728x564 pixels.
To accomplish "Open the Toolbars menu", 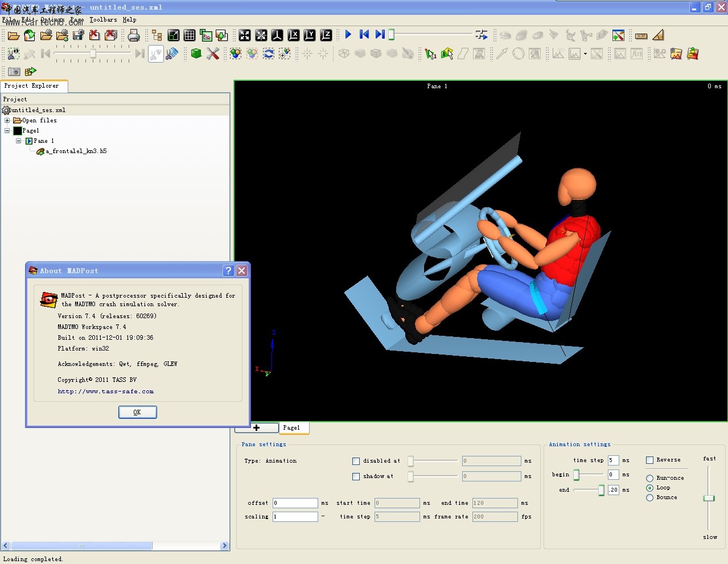I will [x=103, y=19].
